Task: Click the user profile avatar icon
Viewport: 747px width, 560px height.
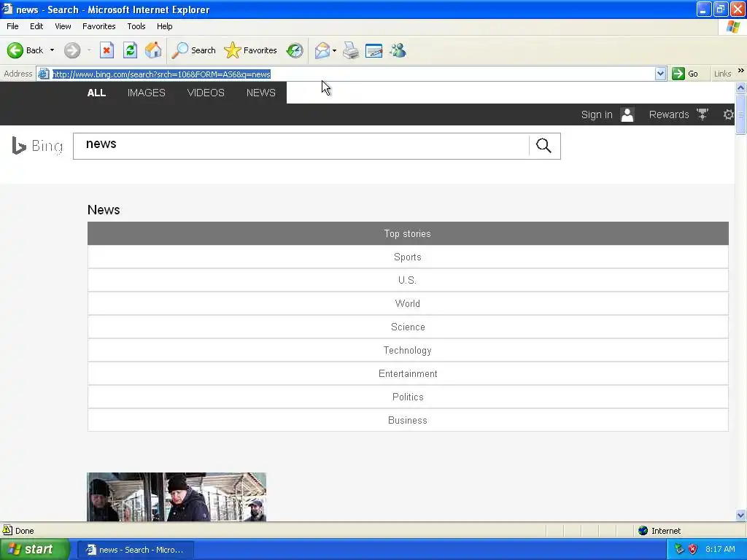Action: click(x=627, y=114)
